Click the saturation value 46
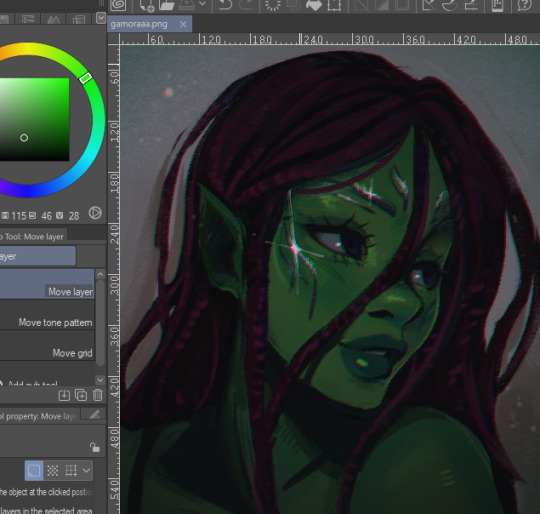 click(46, 216)
